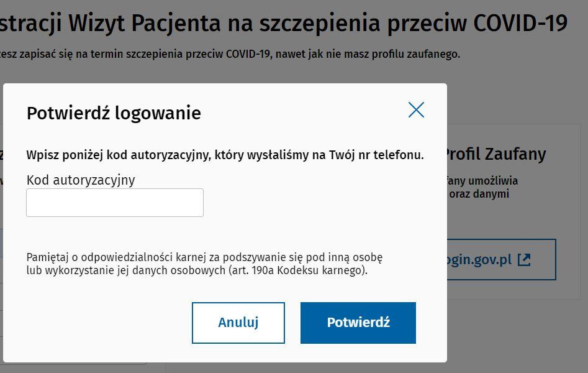Screen dimensions: 588x373
Task: Click the instruction text about the authorization code
Action: click(x=225, y=155)
